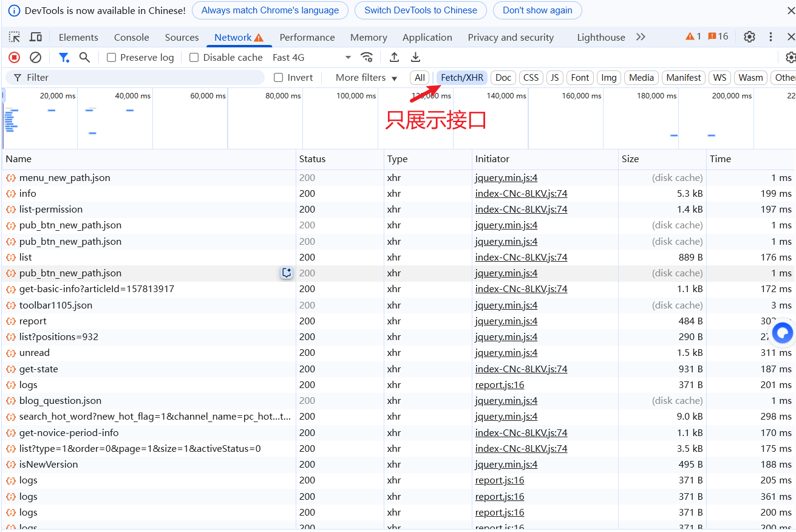Sort by Initiator column header
The width and height of the screenshot is (796, 532).
tap(545, 159)
